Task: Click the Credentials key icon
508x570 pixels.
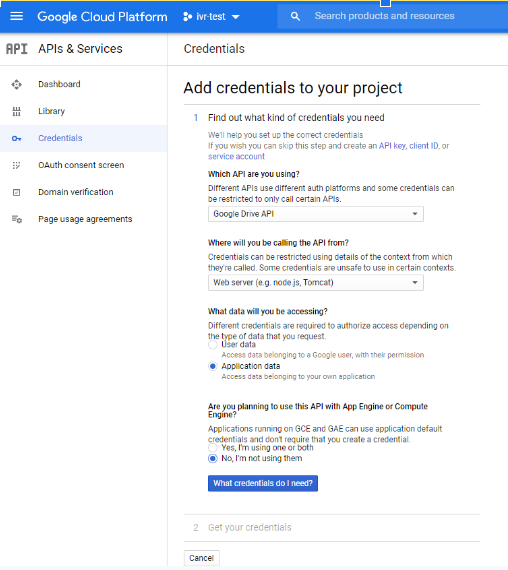Action: (16, 139)
